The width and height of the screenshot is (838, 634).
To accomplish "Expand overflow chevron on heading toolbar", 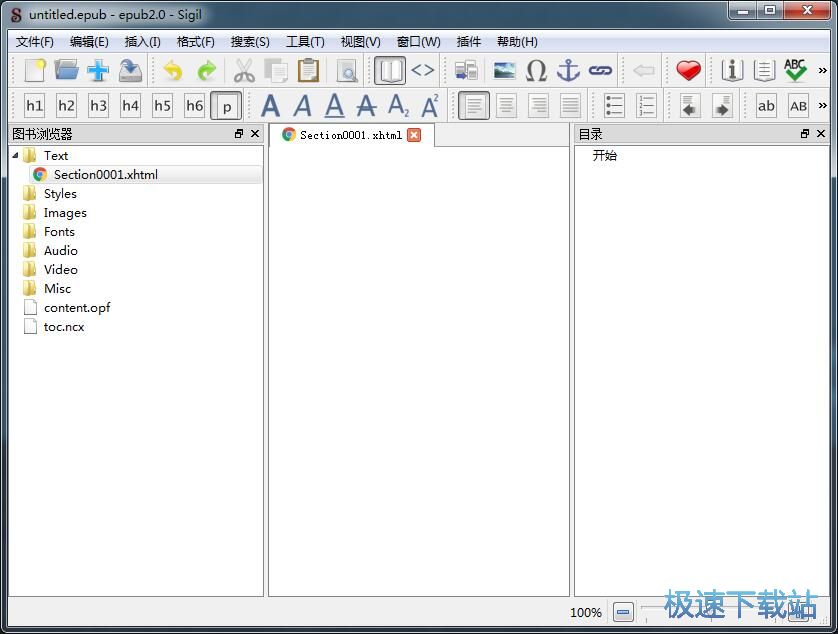I will (x=823, y=105).
